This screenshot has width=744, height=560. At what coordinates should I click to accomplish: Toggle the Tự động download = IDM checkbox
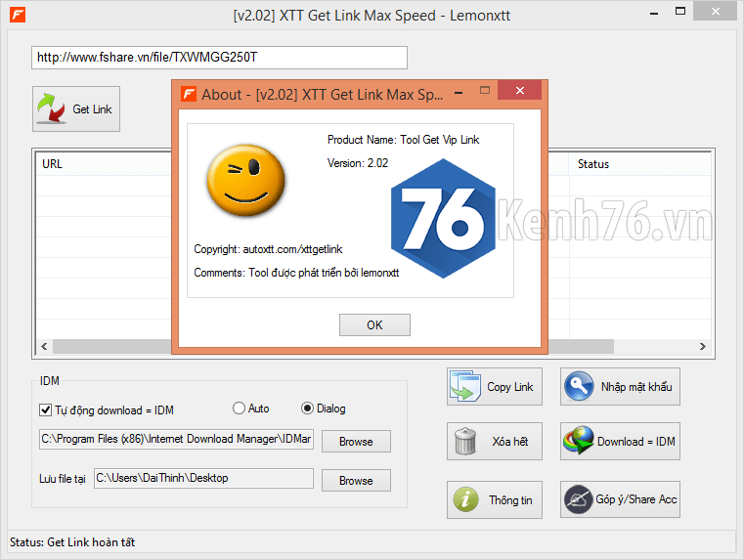coord(45,409)
